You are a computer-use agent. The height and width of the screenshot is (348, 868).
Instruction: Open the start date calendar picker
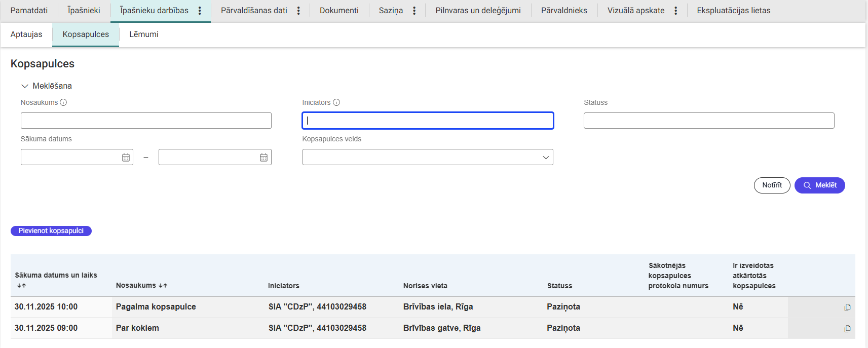point(126,158)
